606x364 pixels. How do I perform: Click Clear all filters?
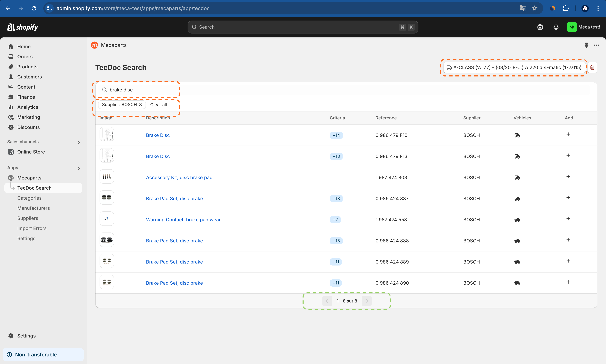[158, 104]
